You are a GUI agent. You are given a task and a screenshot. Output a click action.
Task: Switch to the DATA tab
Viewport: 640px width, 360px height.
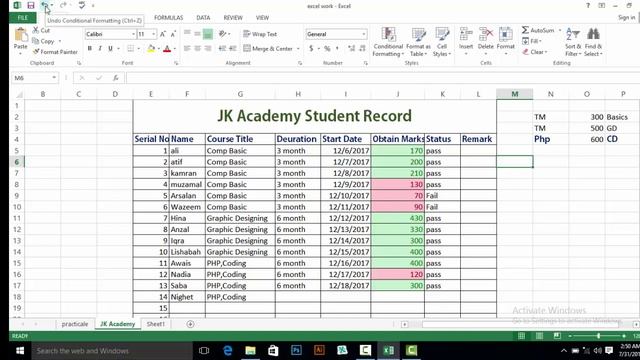tap(203, 18)
